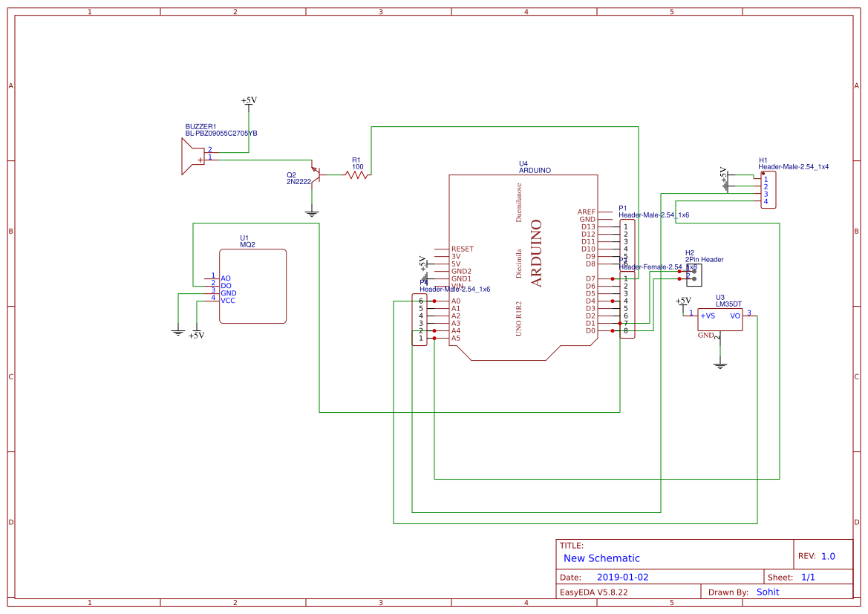Select header H1 Header-Male-2.54_1x4
868x614 pixels.
point(767,191)
